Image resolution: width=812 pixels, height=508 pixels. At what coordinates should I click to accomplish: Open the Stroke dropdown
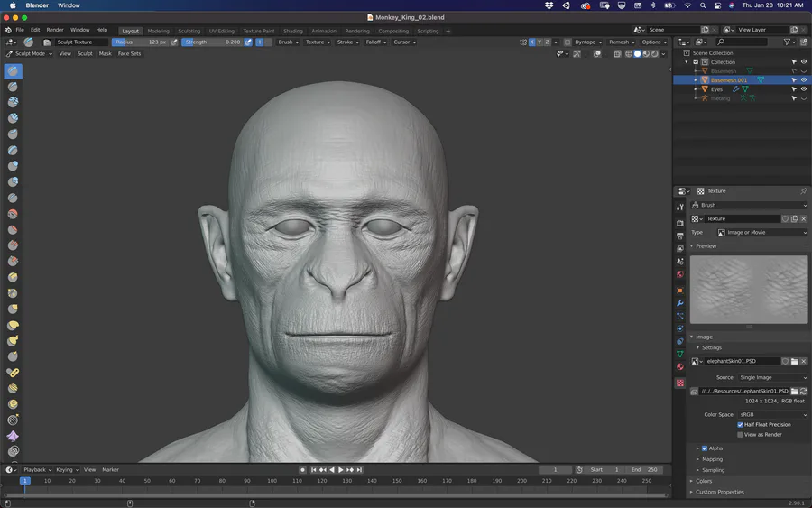click(x=347, y=42)
